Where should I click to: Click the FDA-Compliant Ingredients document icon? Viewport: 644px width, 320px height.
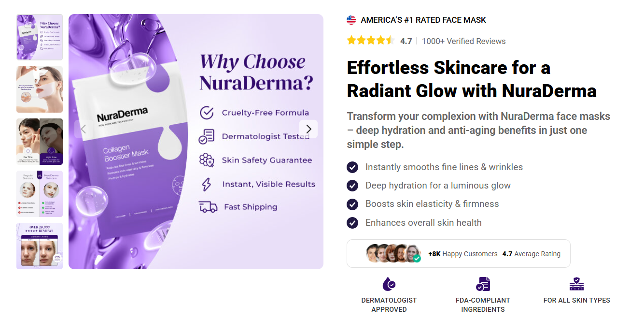pyautogui.click(x=483, y=284)
